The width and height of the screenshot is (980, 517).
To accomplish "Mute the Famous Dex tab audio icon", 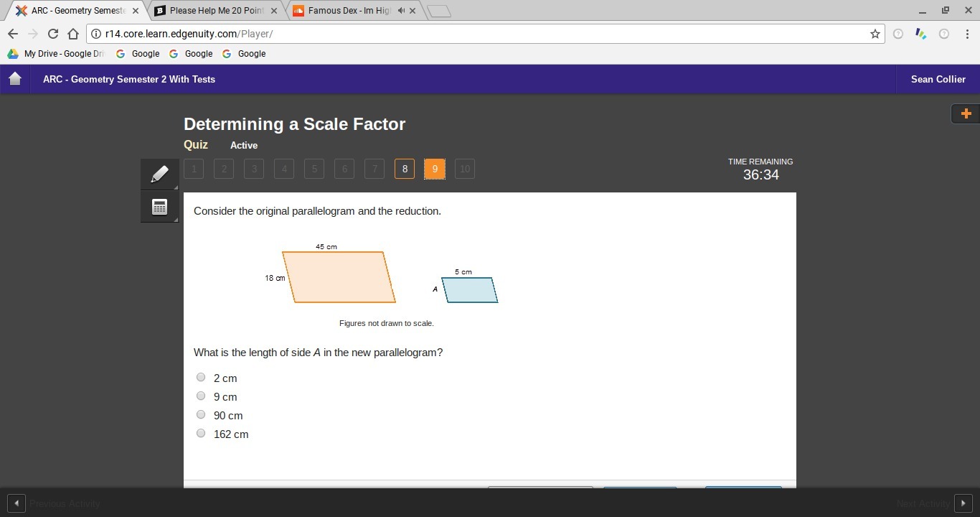I will pos(401,11).
